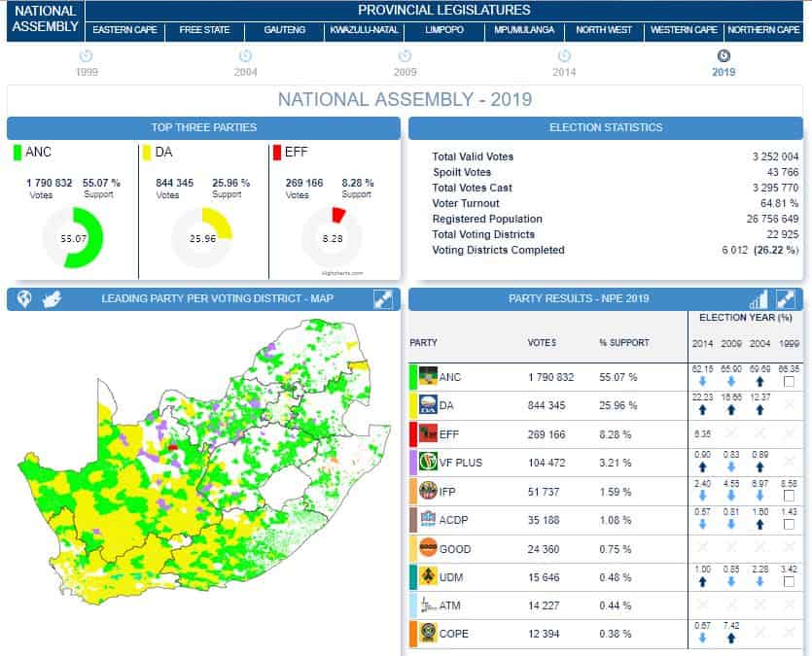This screenshot has width=812, height=656.
Task: Click the South Africa outline map icon
Action: click(x=52, y=298)
